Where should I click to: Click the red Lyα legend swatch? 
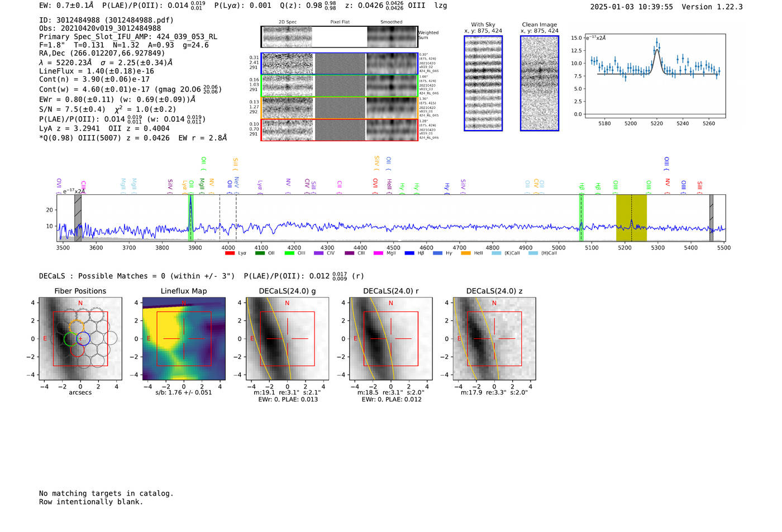click(230, 253)
